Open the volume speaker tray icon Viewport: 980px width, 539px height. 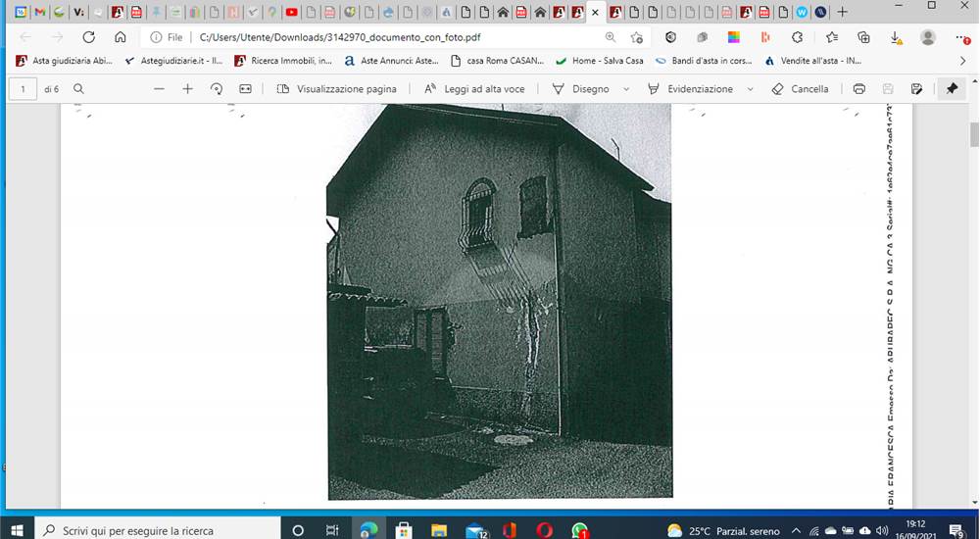click(x=883, y=531)
